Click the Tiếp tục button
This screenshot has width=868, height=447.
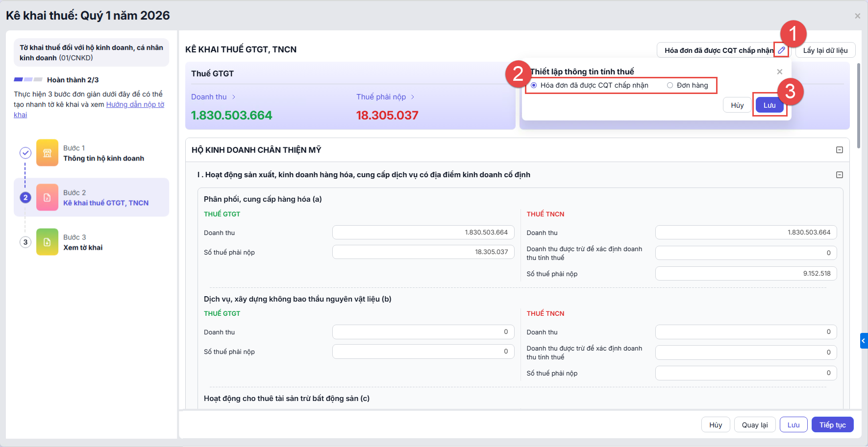coord(832,424)
